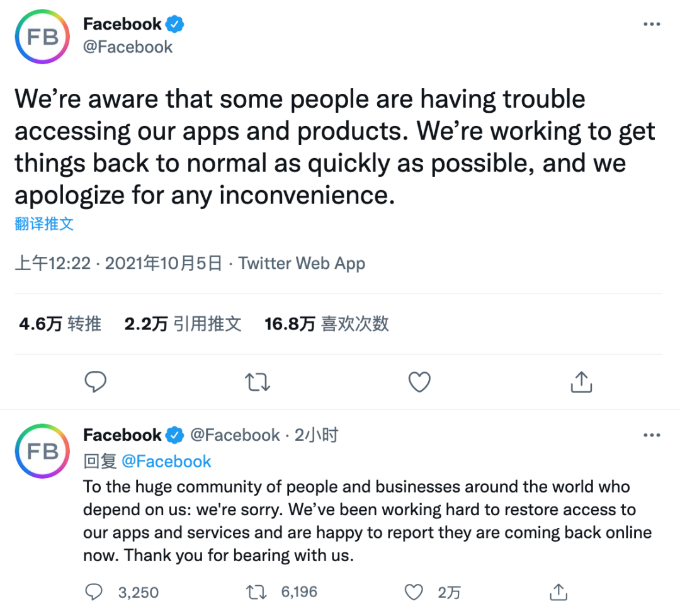Screen dimensions: 680x616
Task: Reply to the main Facebook tweet
Action: coord(95,381)
